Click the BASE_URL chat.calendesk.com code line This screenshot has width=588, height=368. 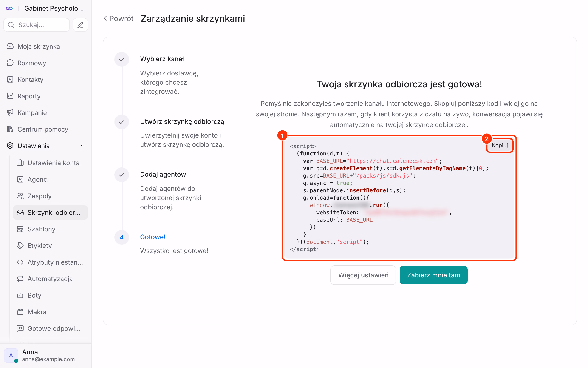(373, 161)
